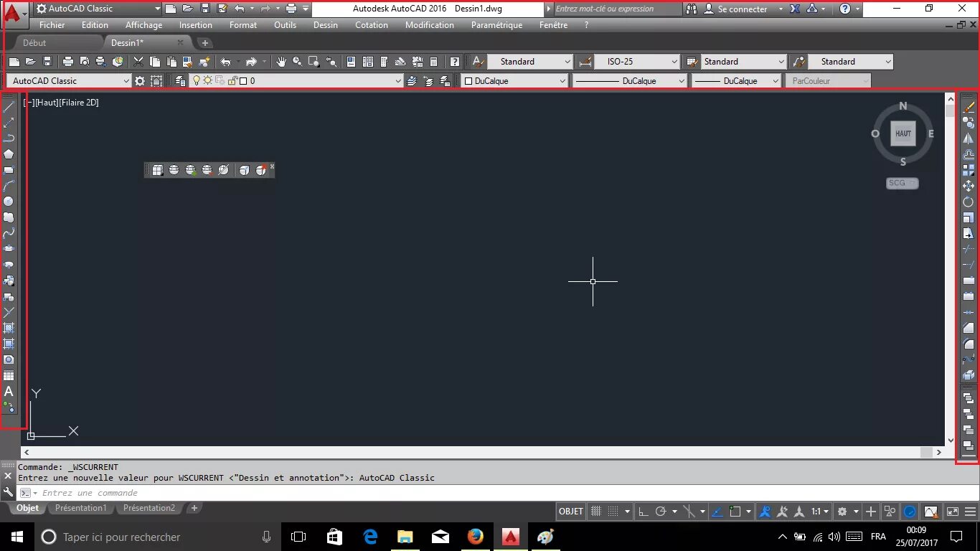Select the Line tool in Draw toolbar
Screen dimensions: 980x551
pos(9,107)
